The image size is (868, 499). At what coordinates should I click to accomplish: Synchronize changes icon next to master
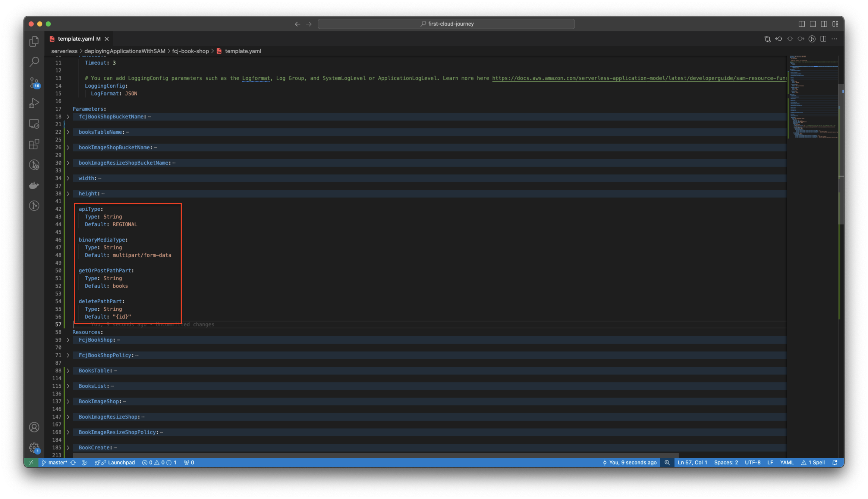coord(73,463)
